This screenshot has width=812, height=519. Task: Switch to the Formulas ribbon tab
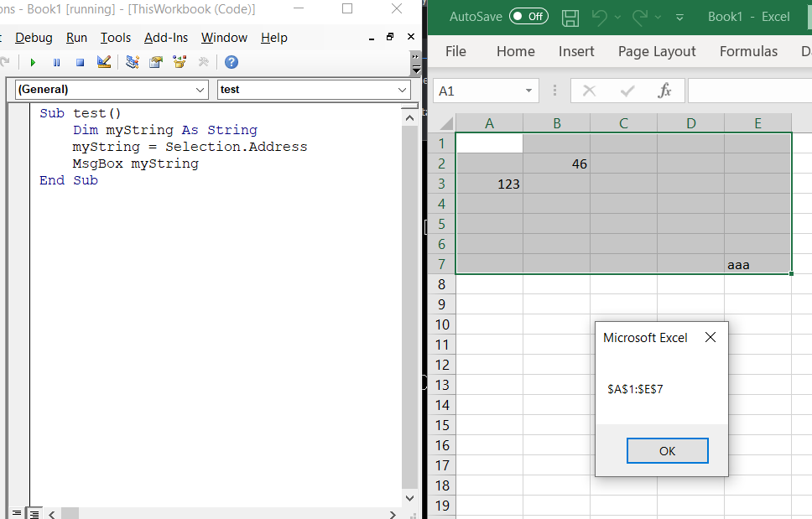748,51
